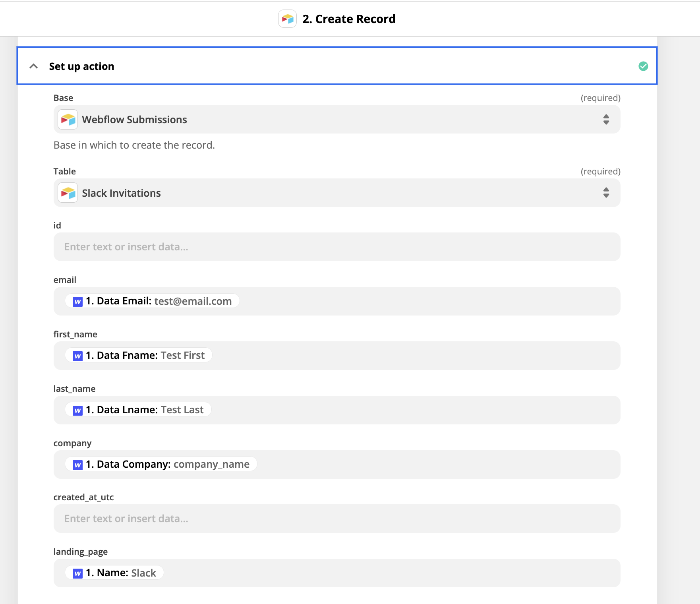Select the Name Slack data pill

tap(114, 573)
